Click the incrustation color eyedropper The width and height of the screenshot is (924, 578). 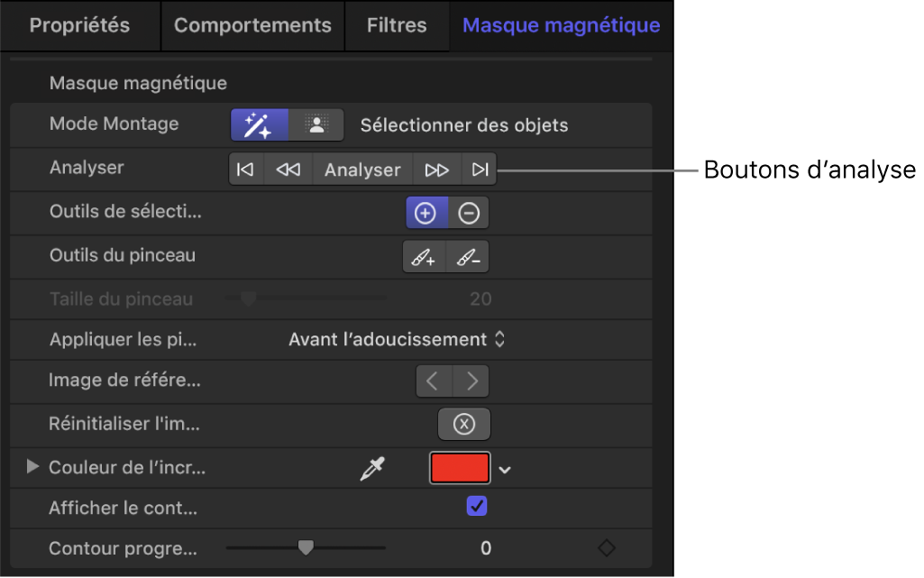point(371,468)
